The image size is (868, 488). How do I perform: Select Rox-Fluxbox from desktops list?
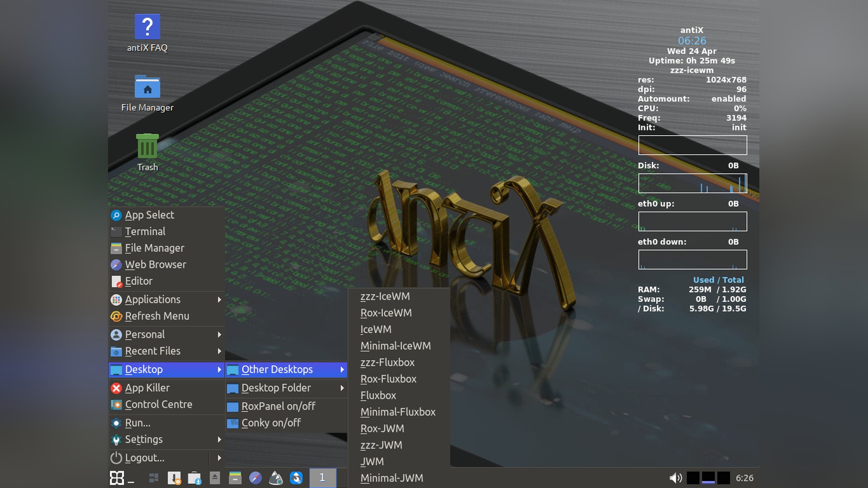388,379
